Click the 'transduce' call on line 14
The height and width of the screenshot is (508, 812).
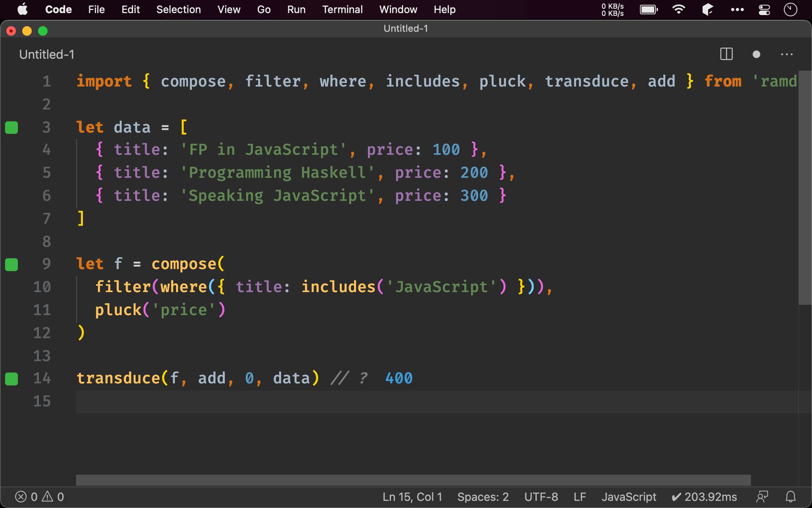coord(118,379)
